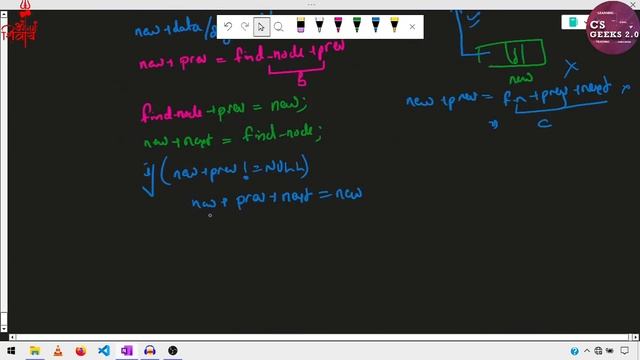
Task: Click horizontal scrollbar left arrow
Action: pos(12,337)
